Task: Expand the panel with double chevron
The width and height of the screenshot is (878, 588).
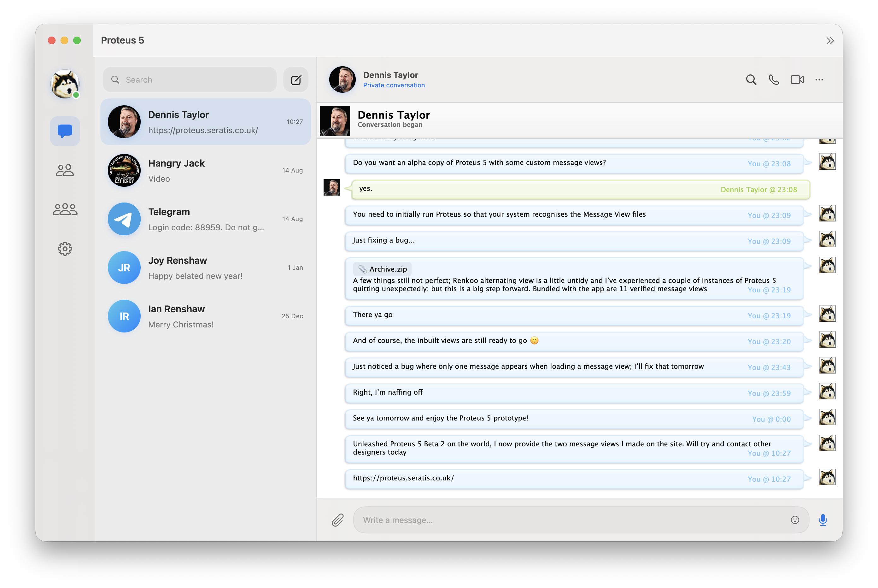Action: (x=830, y=40)
